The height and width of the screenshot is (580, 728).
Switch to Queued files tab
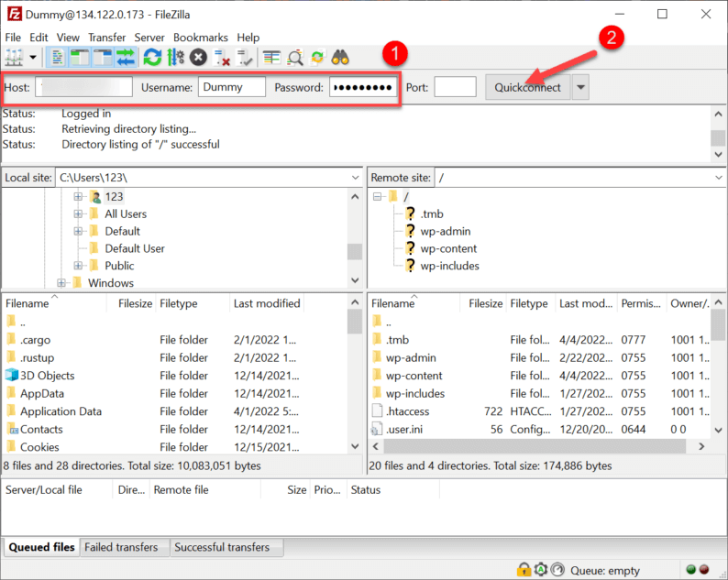point(41,548)
